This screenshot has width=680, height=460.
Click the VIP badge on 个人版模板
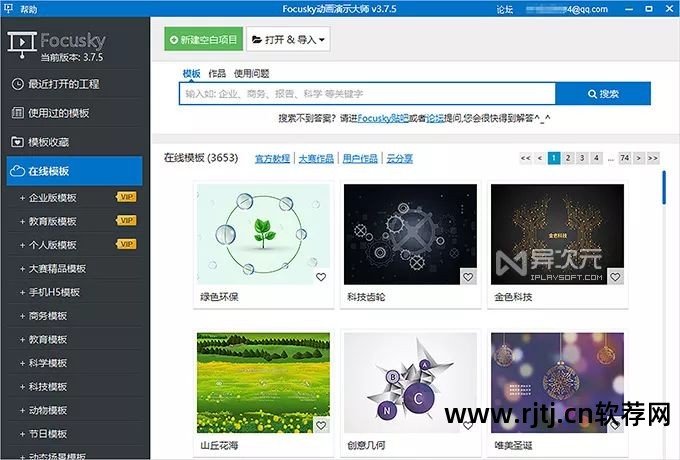(x=126, y=244)
